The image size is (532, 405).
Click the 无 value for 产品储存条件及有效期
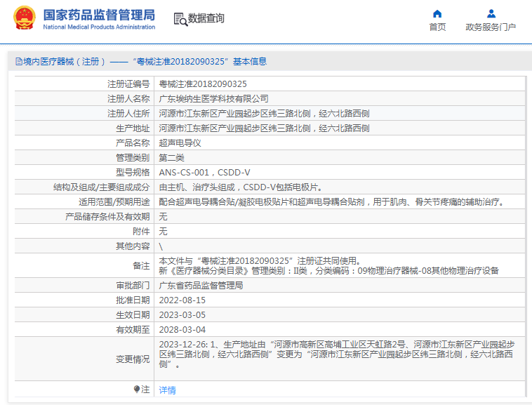point(164,217)
